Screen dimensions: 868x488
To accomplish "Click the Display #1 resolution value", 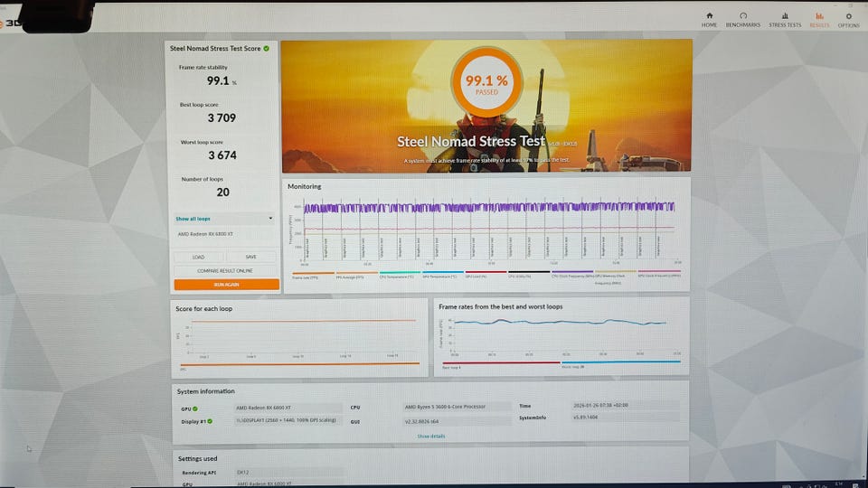I will (288, 420).
